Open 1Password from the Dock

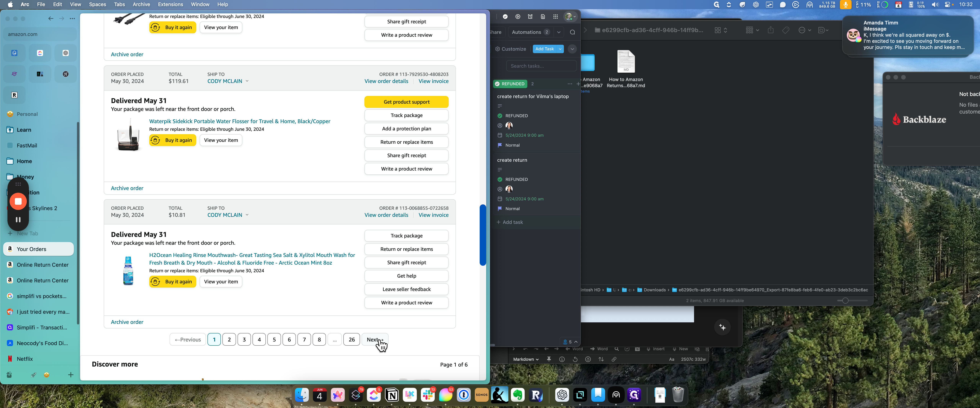pyautogui.click(x=464, y=395)
